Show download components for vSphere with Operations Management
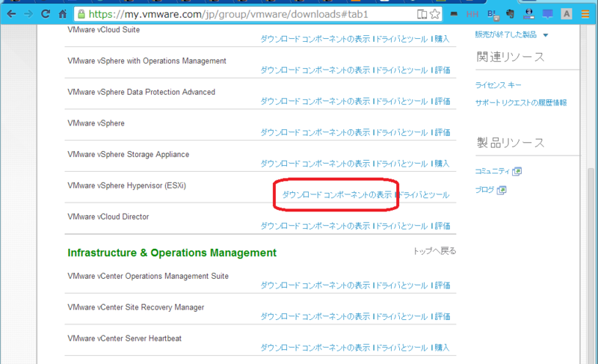This screenshot has height=364, width=598. pyautogui.click(x=315, y=70)
